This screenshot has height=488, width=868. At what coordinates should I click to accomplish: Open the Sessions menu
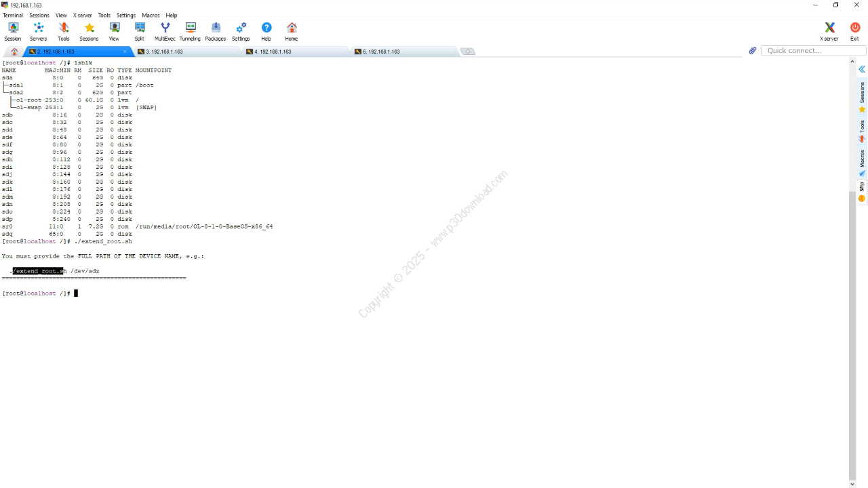tap(39, 15)
